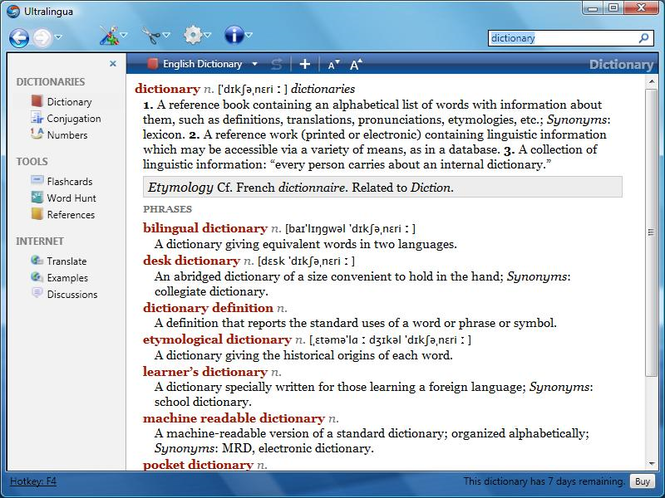This screenshot has width=665, height=498.
Task: Click the magnifying glass search icon
Action: tap(644, 38)
